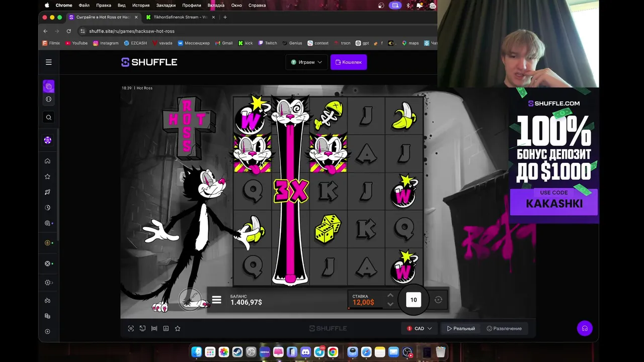Open the in-game hamburger menu
The image size is (644, 362).
point(217,300)
